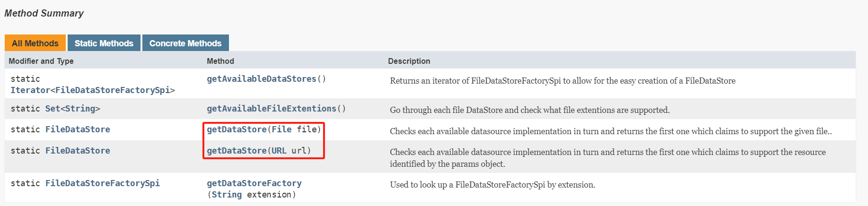Open the File parameter type link

coord(281,129)
